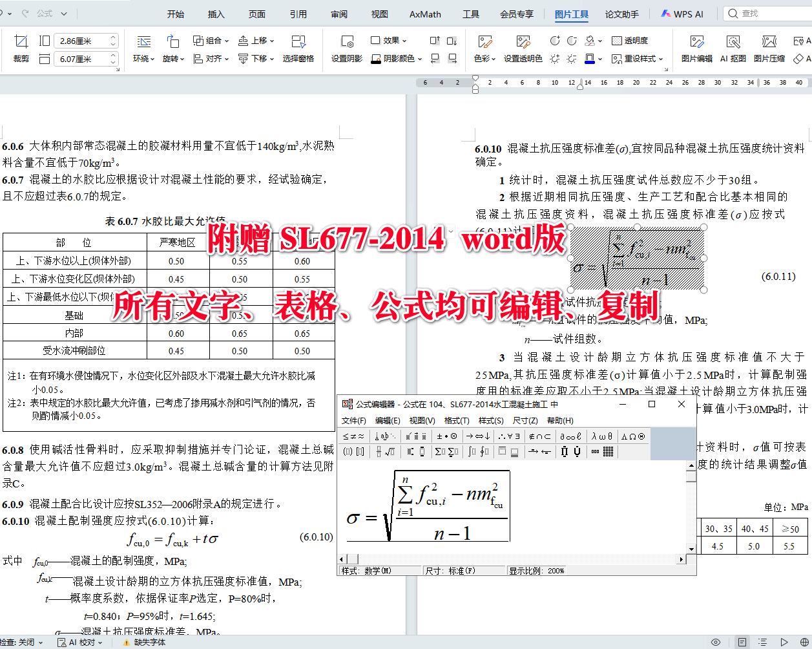Open summation templates palette (Σ)
The width and height of the screenshot is (812, 649).
point(447,452)
